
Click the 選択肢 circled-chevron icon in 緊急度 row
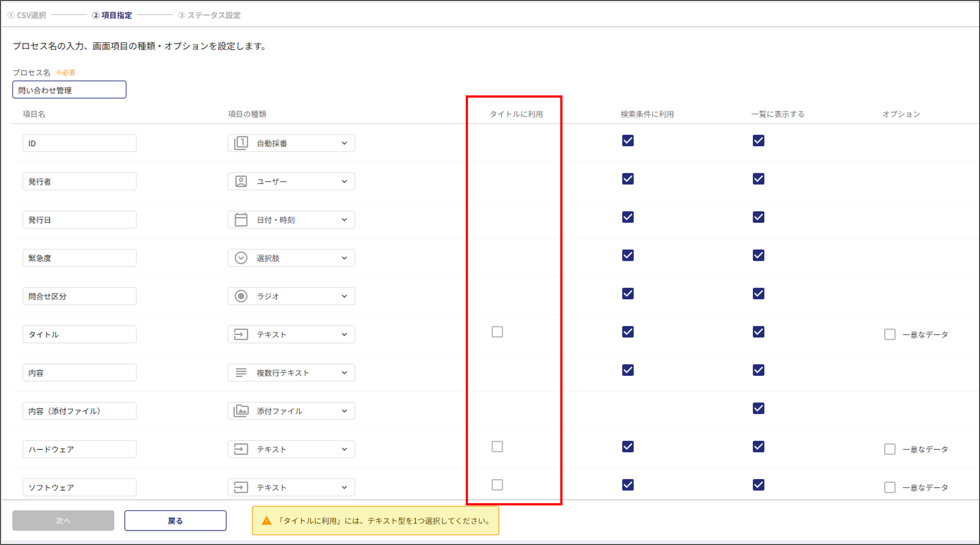tap(241, 258)
